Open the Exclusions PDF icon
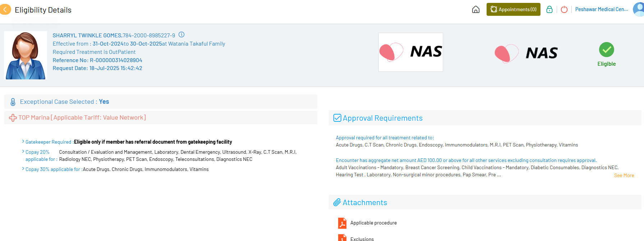 pos(342,238)
